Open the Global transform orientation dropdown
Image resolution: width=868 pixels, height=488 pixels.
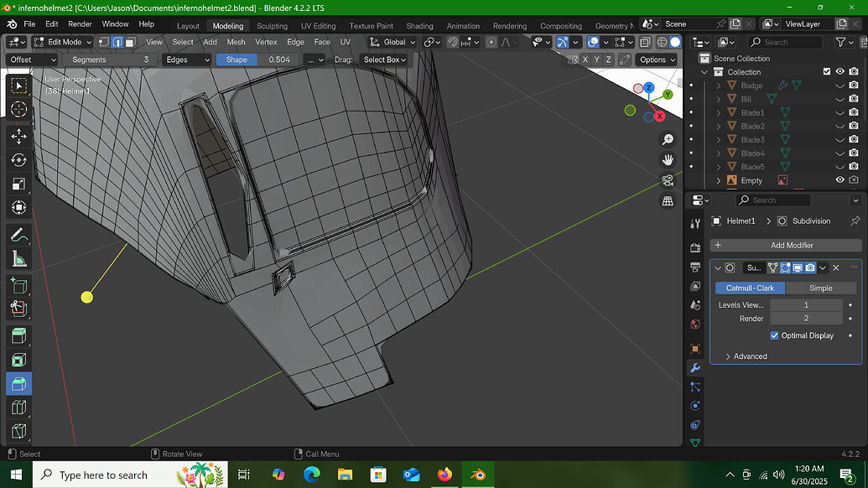(x=392, y=42)
